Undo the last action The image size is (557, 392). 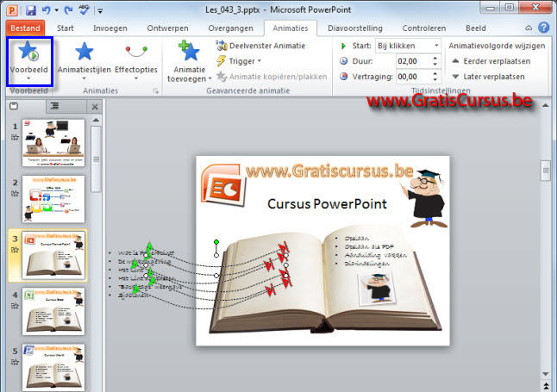(47, 10)
